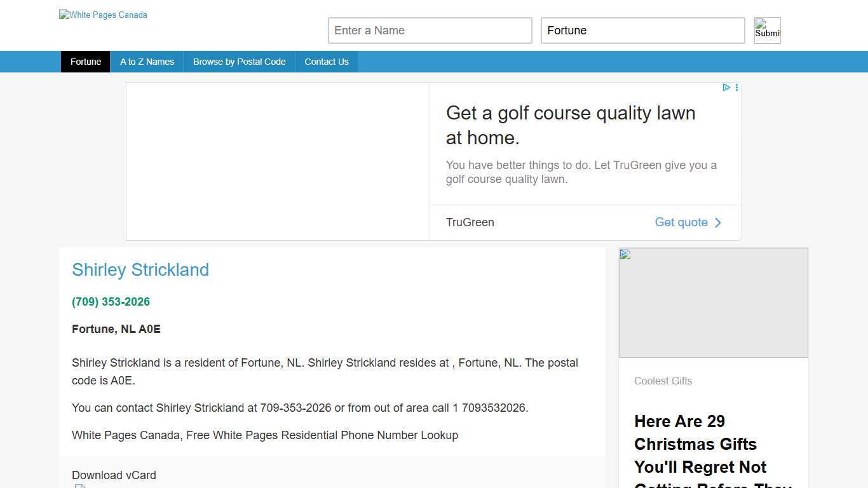Click the chevron arrow beside Get quote
This screenshot has height=488, width=868.
click(718, 222)
